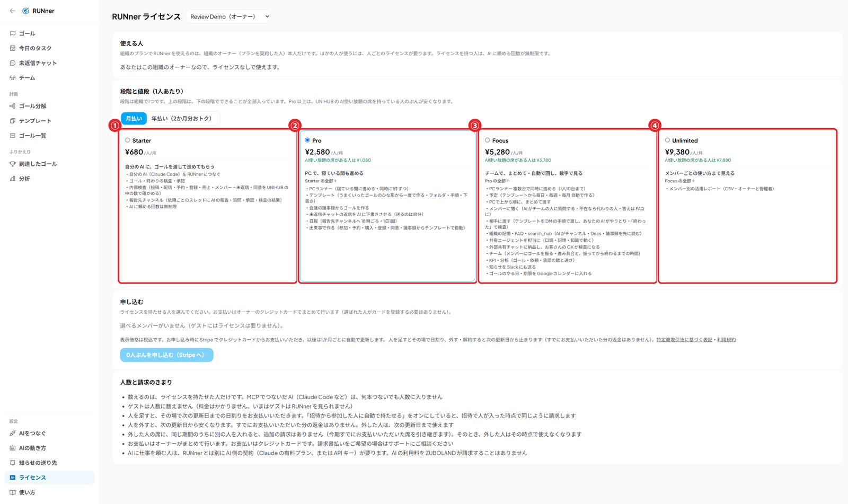Click the ¥680 Starter price text

[x=134, y=152]
